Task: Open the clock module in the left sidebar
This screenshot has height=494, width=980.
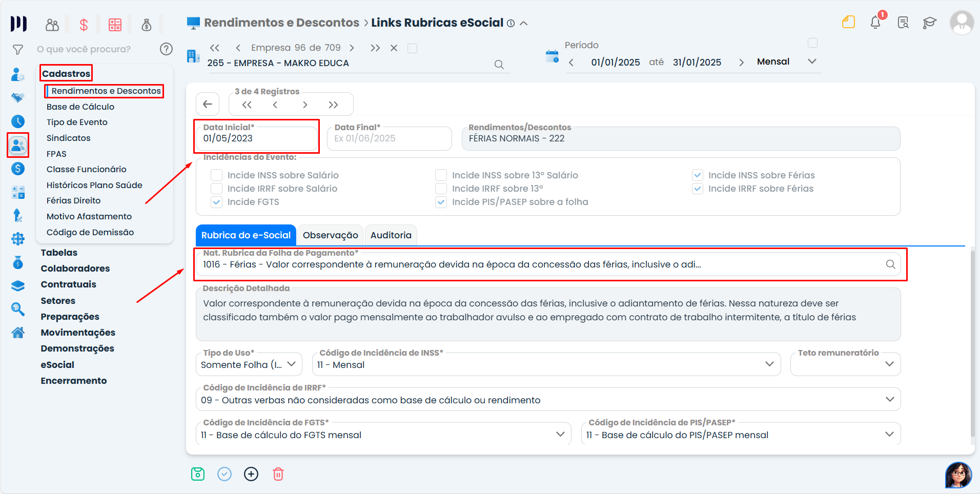Action: (18, 121)
